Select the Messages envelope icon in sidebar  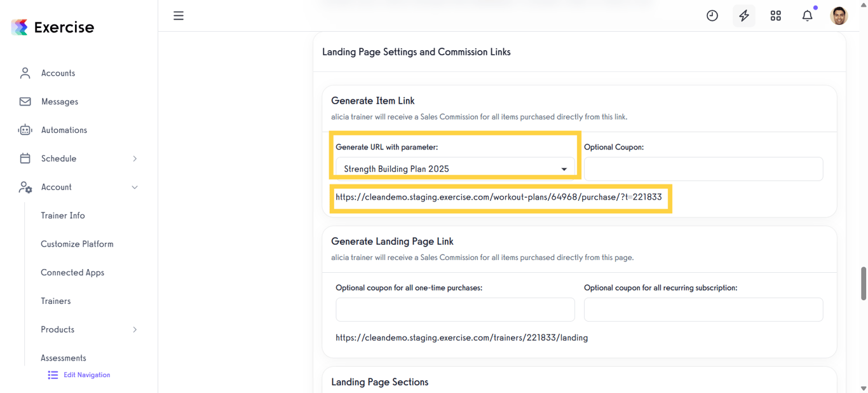tap(24, 101)
